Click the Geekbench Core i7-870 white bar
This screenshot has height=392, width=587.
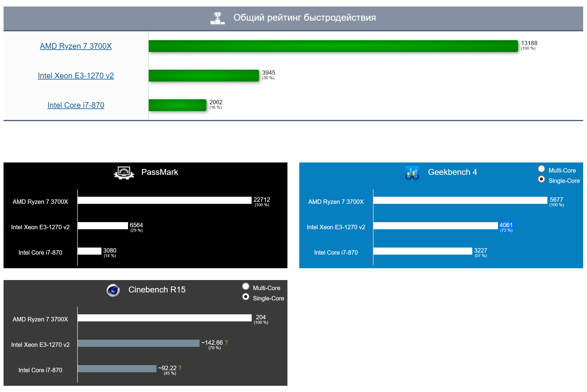[x=422, y=251]
